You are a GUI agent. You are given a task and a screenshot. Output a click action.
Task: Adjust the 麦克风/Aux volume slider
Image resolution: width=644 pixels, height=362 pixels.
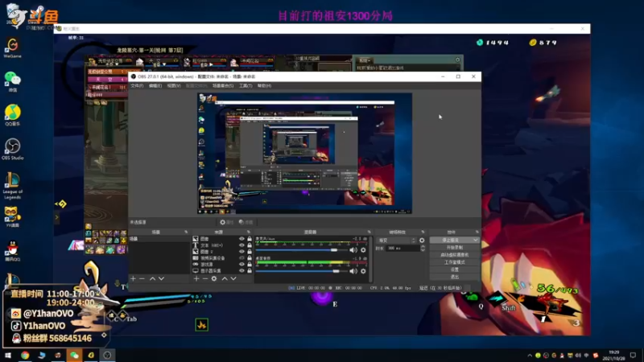coord(301,250)
